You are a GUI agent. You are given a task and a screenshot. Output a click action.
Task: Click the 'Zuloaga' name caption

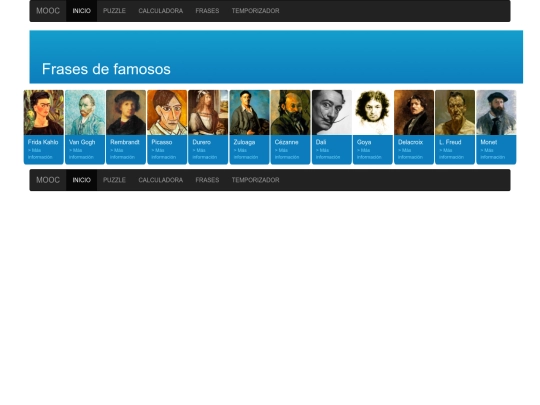click(244, 142)
